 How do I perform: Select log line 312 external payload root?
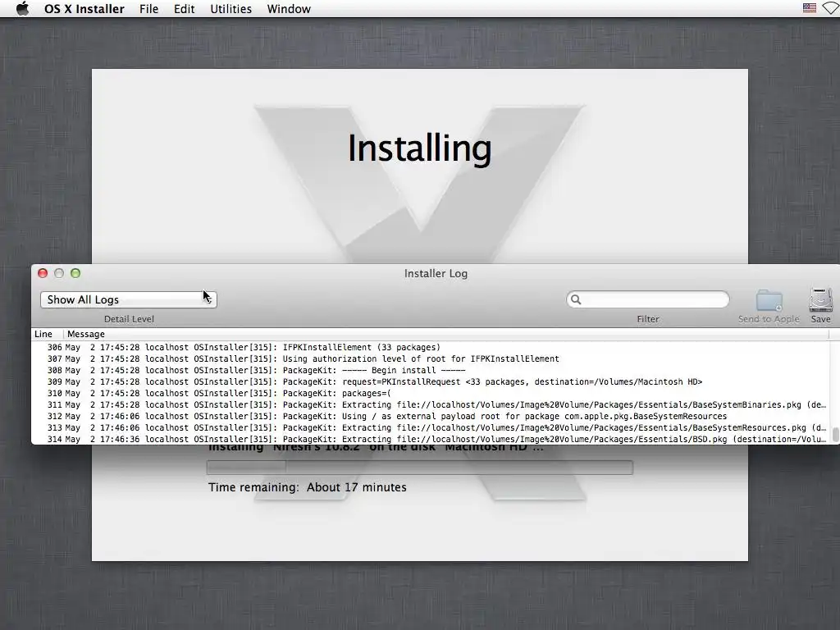click(431, 416)
